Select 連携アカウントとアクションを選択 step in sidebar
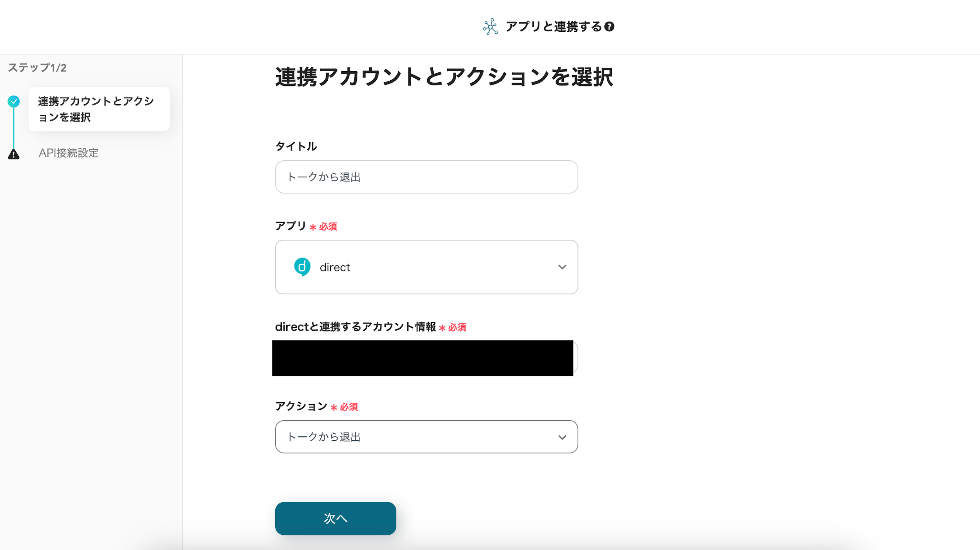 click(99, 109)
